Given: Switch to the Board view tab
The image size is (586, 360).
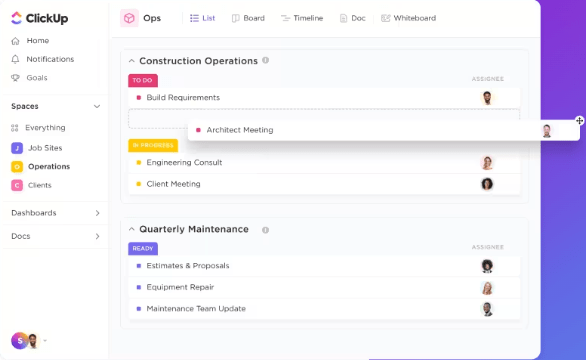Looking at the screenshot, I should [x=248, y=18].
